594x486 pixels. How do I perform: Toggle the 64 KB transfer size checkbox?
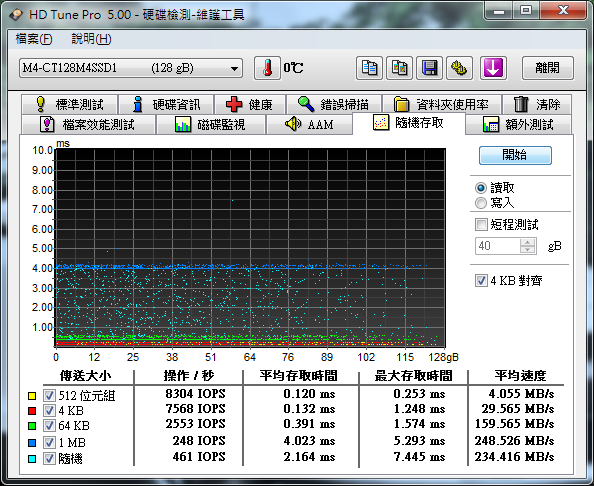(x=49, y=426)
